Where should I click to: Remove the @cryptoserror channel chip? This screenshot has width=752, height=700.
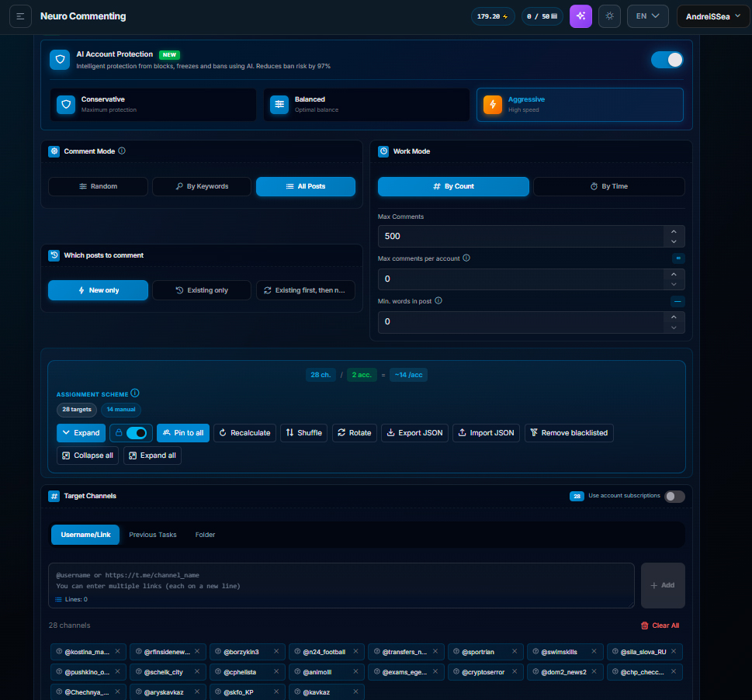(x=515, y=672)
